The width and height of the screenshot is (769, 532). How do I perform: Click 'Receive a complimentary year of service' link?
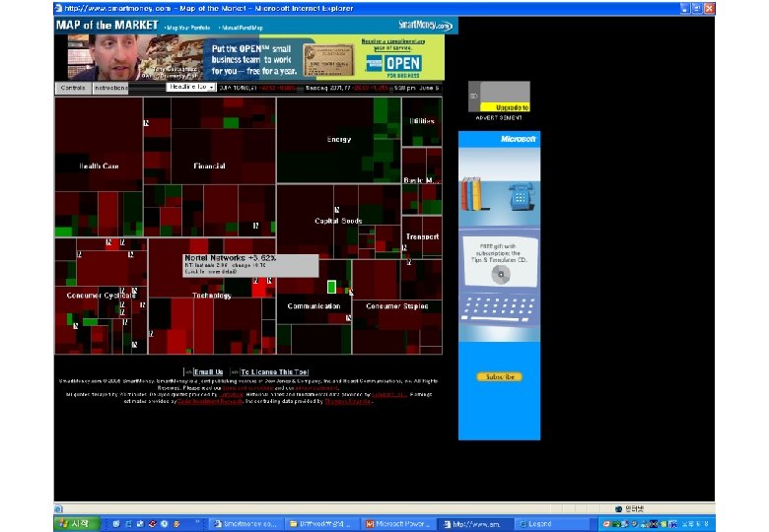pyautogui.click(x=392, y=44)
